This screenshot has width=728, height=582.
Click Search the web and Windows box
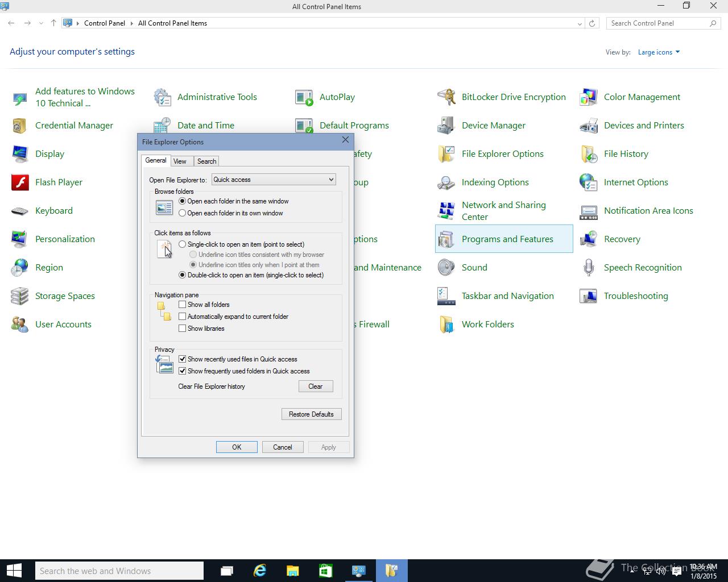point(119,571)
